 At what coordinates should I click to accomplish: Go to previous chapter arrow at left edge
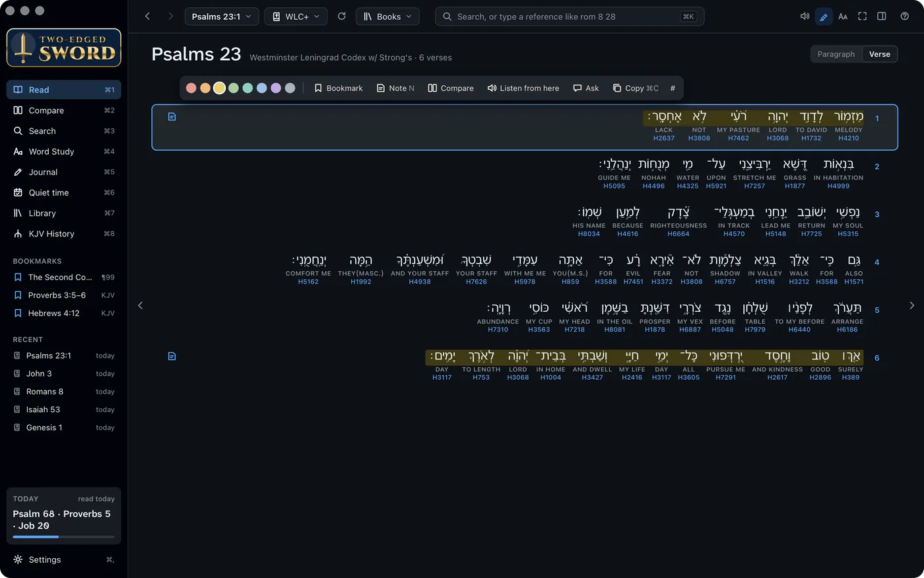[140, 305]
